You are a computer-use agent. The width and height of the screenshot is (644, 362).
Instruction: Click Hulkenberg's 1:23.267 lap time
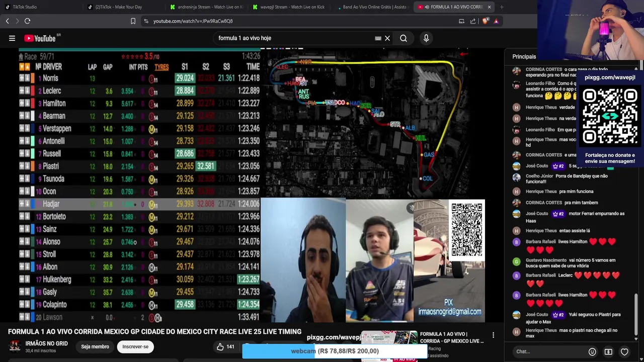tap(249, 280)
